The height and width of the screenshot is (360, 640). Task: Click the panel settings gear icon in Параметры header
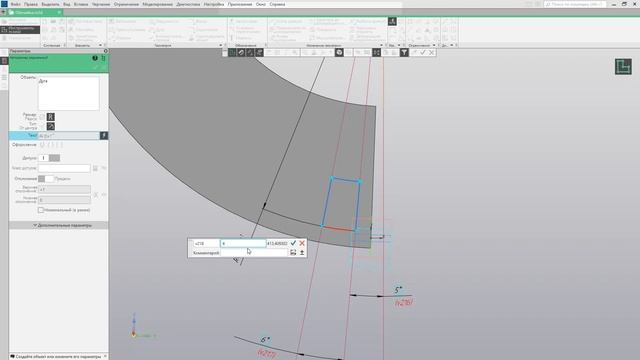click(105, 51)
